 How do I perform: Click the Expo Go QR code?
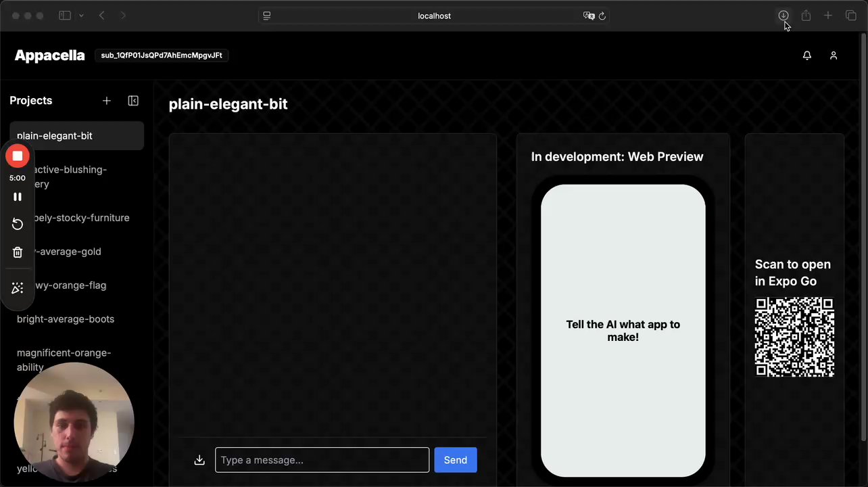click(x=794, y=337)
